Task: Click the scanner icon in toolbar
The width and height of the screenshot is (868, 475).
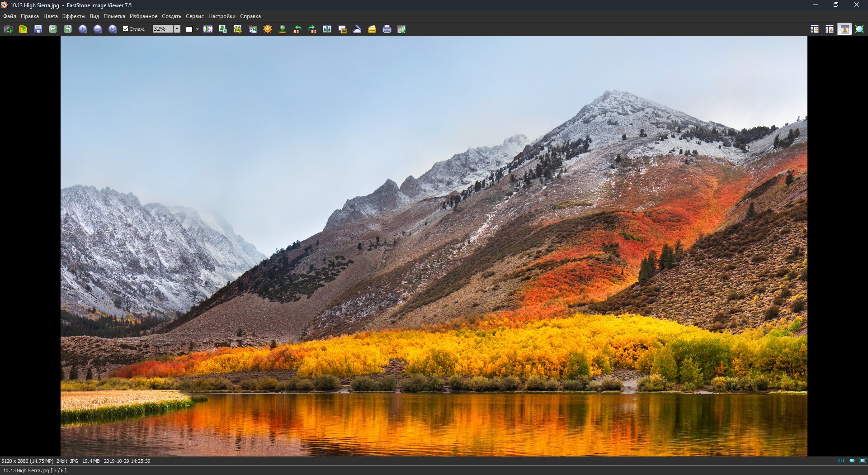Action: [357, 29]
